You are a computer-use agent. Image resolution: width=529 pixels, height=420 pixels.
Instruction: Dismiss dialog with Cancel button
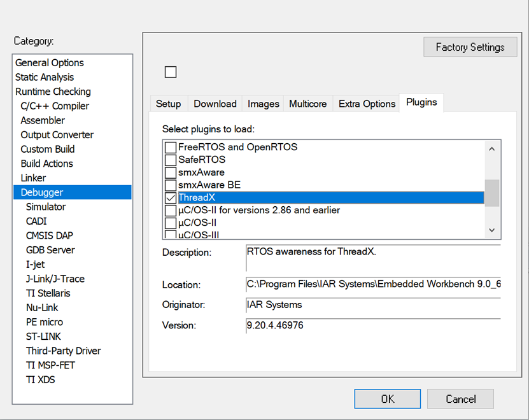click(x=460, y=399)
